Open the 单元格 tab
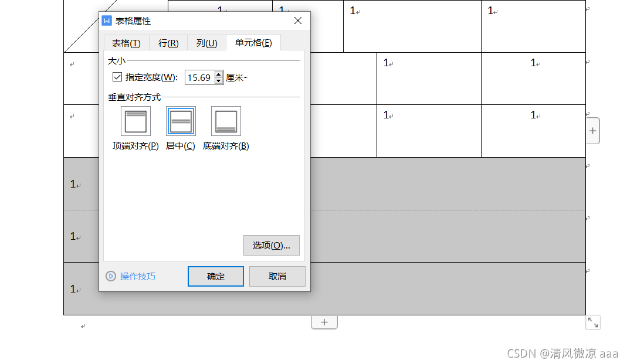The image size is (627, 364). pos(252,42)
